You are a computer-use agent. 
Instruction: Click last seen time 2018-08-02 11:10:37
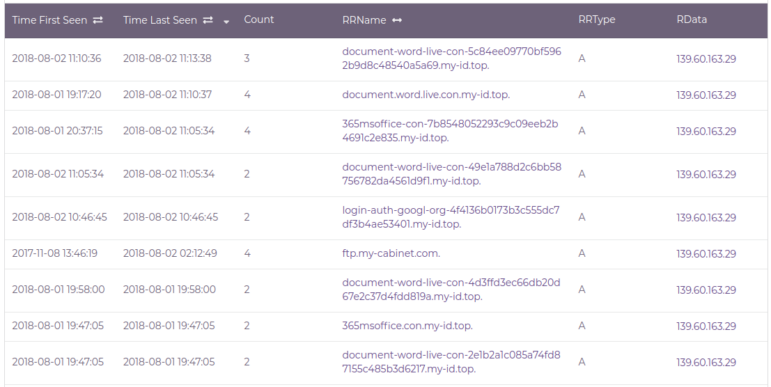[x=167, y=94]
